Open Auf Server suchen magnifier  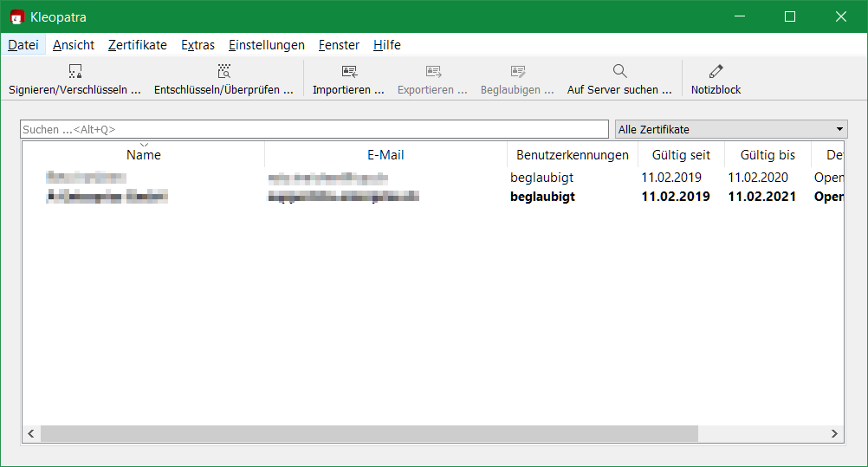point(619,71)
